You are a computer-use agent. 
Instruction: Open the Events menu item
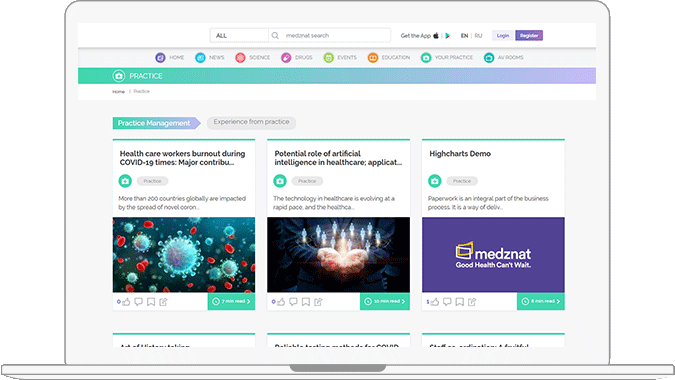[347, 57]
